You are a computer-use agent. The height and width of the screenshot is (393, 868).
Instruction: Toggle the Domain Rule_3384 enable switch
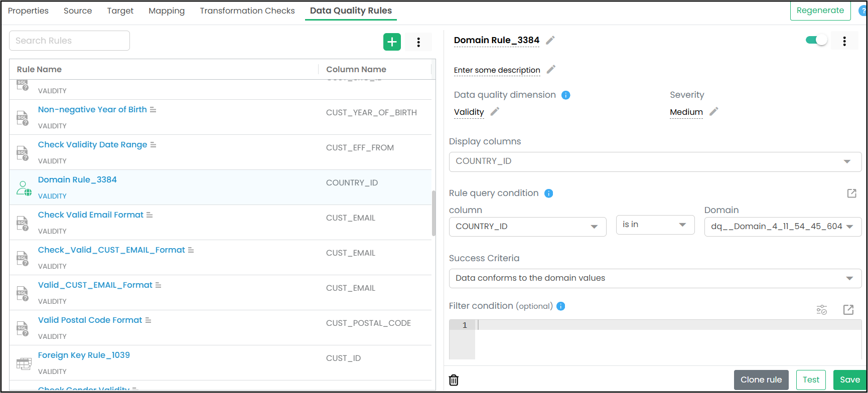pyautogui.click(x=816, y=40)
